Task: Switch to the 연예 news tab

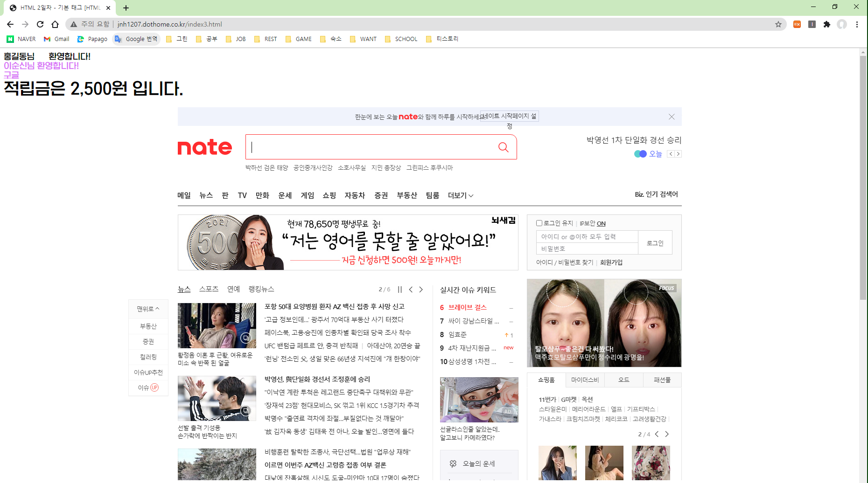Action: click(x=233, y=289)
